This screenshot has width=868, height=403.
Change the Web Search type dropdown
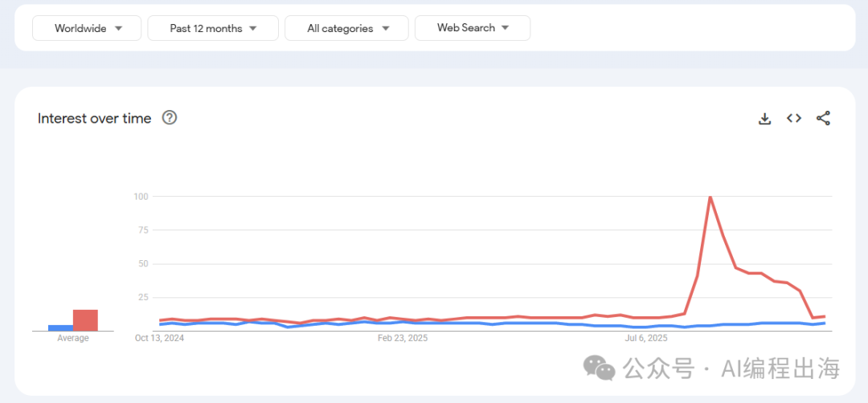(473, 27)
